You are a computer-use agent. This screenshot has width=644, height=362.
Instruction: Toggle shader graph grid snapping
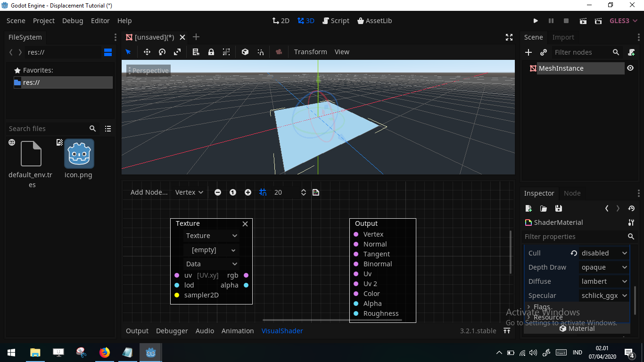tap(263, 192)
